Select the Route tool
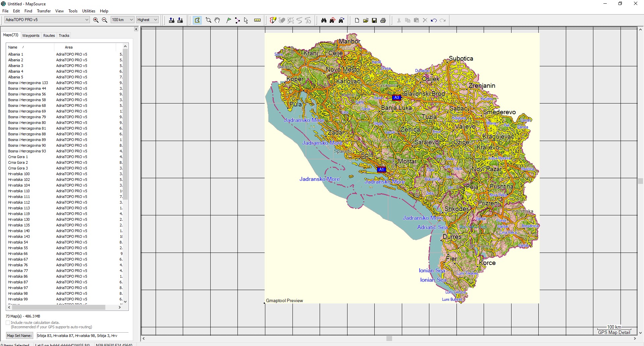 click(x=237, y=20)
